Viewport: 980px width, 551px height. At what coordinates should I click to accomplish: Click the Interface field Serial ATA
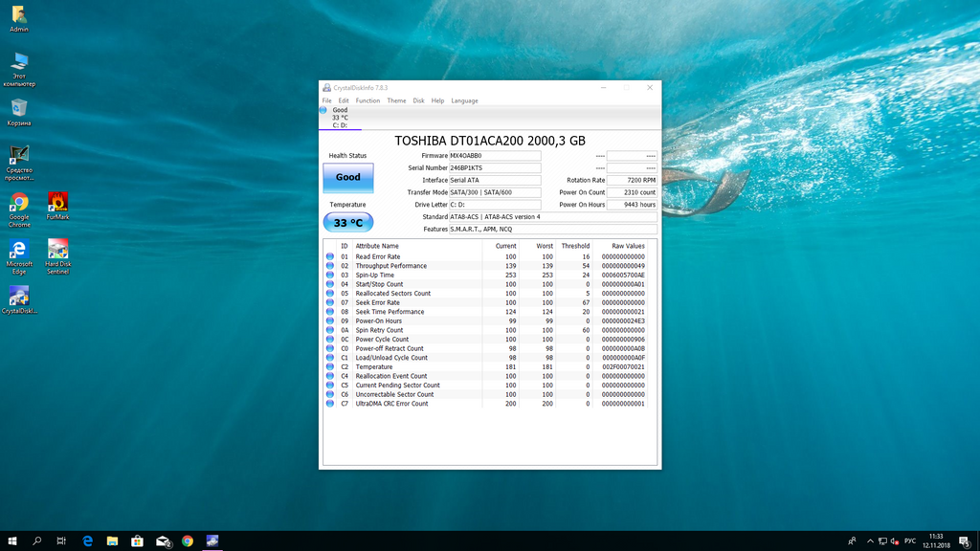tap(495, 180)
